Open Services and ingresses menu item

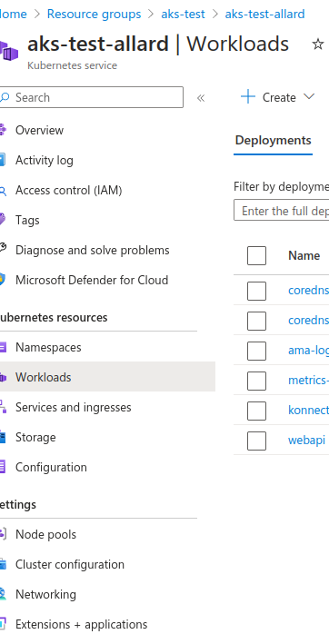point(74,408)
